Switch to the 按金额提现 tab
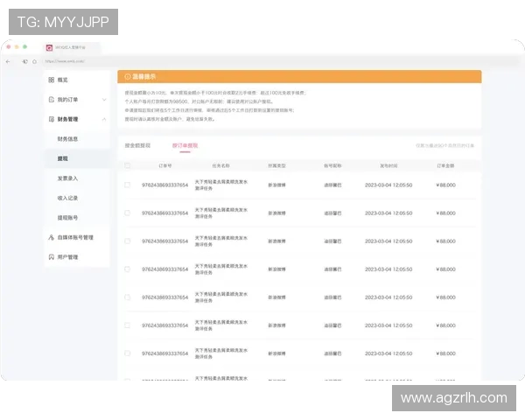 pos(137,146)
